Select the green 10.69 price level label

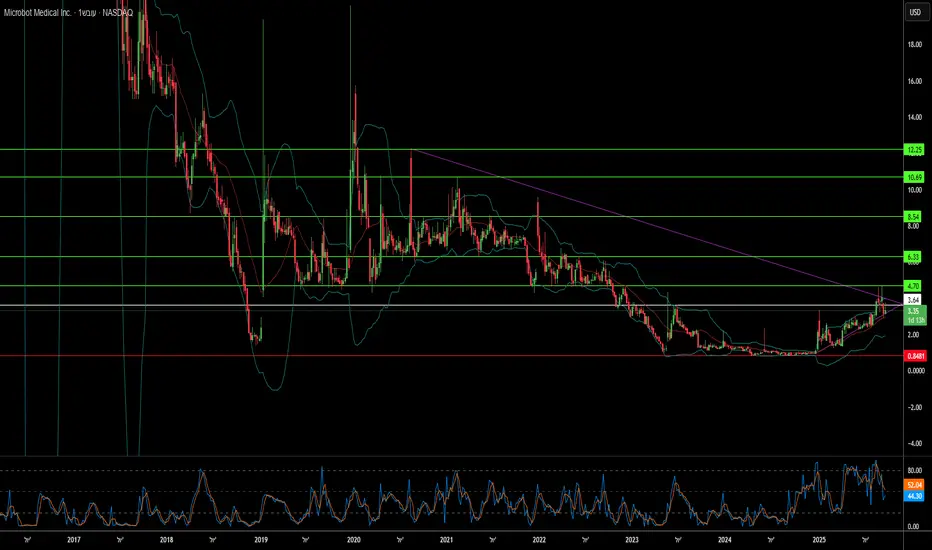pos(914,177)
